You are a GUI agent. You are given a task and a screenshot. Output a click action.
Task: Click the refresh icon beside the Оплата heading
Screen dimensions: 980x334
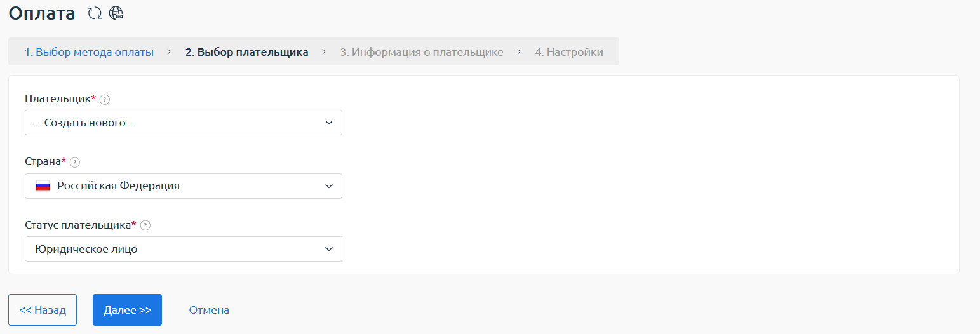pyautogui.click(x=95, y=13)
